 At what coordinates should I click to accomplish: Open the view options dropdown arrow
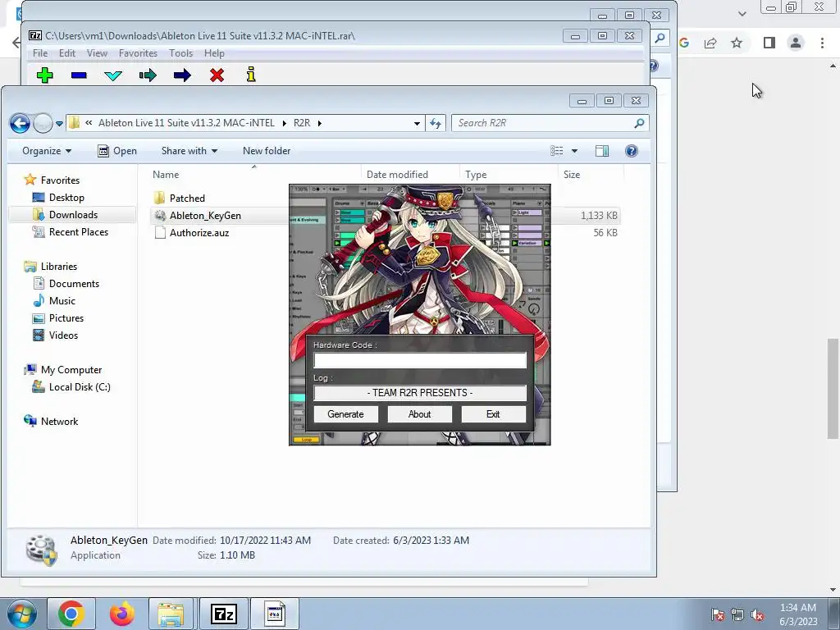pyautogui.click(x=574, y=151)
